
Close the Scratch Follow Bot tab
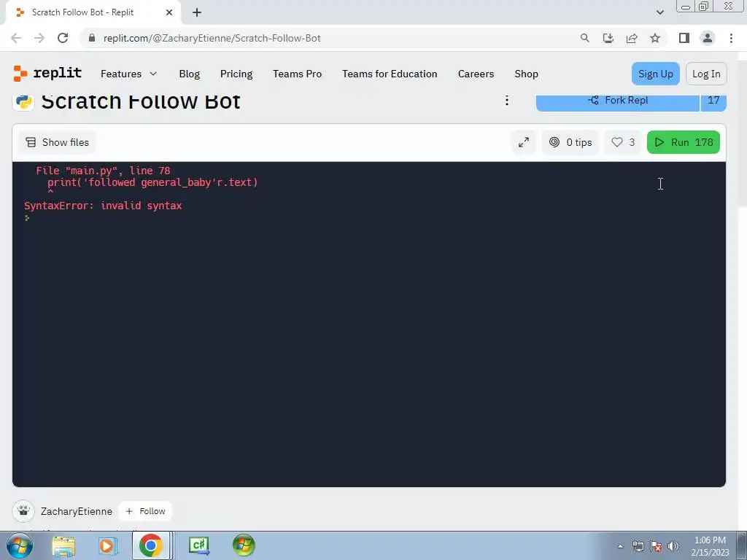169,12
